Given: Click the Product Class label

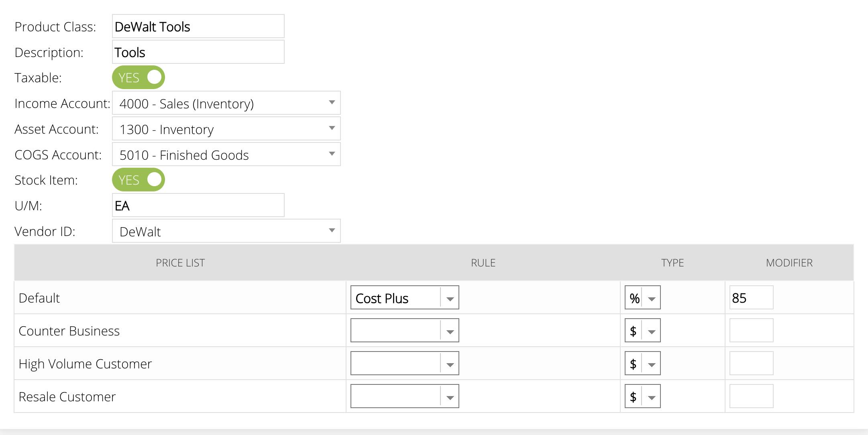Looking at the screenshot, I should coord(55,27).
